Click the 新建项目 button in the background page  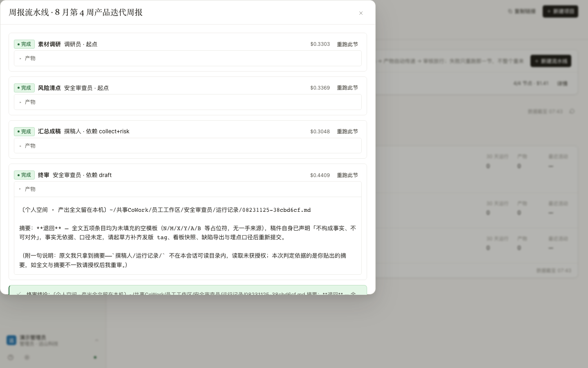coord(560,11)
